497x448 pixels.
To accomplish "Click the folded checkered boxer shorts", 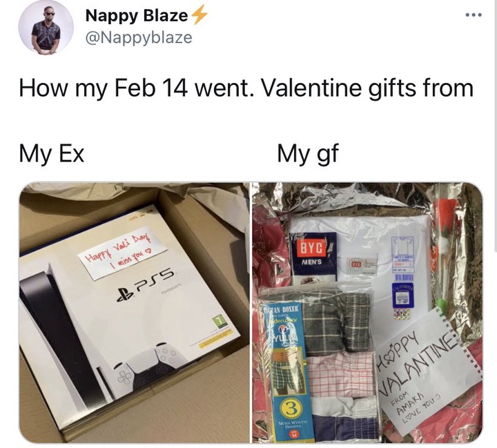I will point(337,322).
